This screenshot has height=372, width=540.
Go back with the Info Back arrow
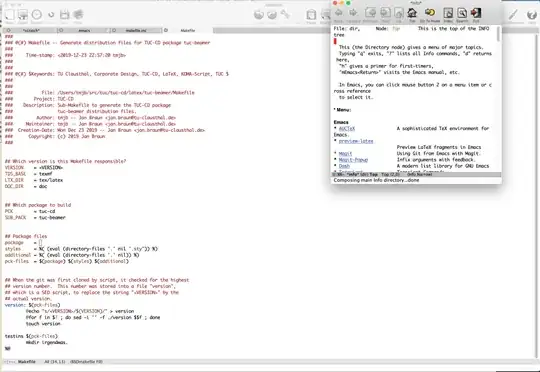[339, 13]
